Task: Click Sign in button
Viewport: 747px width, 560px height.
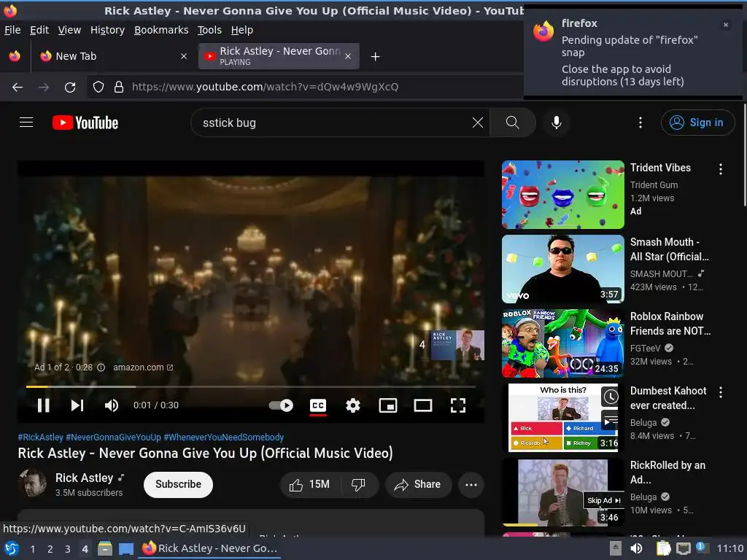Action: click(x=697, y=122)
